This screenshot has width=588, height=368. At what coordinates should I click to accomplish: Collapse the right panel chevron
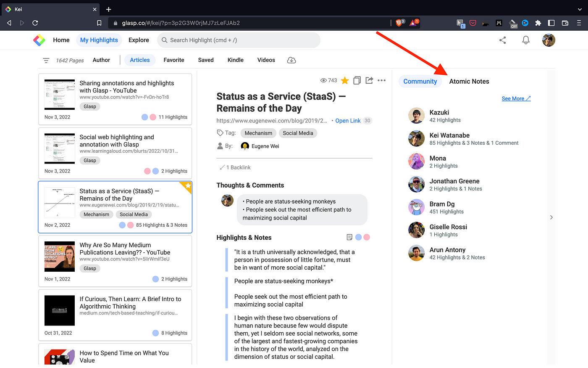coord(551,217)
